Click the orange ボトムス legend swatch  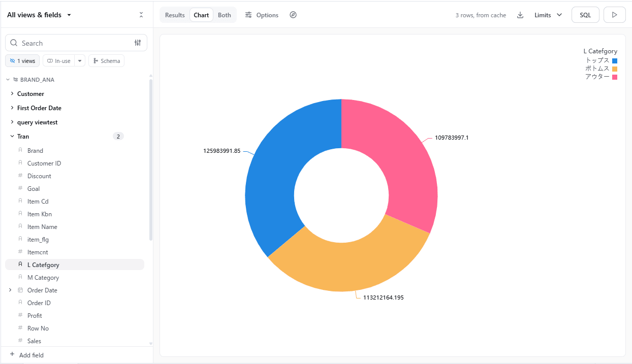pyautogui.click(x=615, y=69)
